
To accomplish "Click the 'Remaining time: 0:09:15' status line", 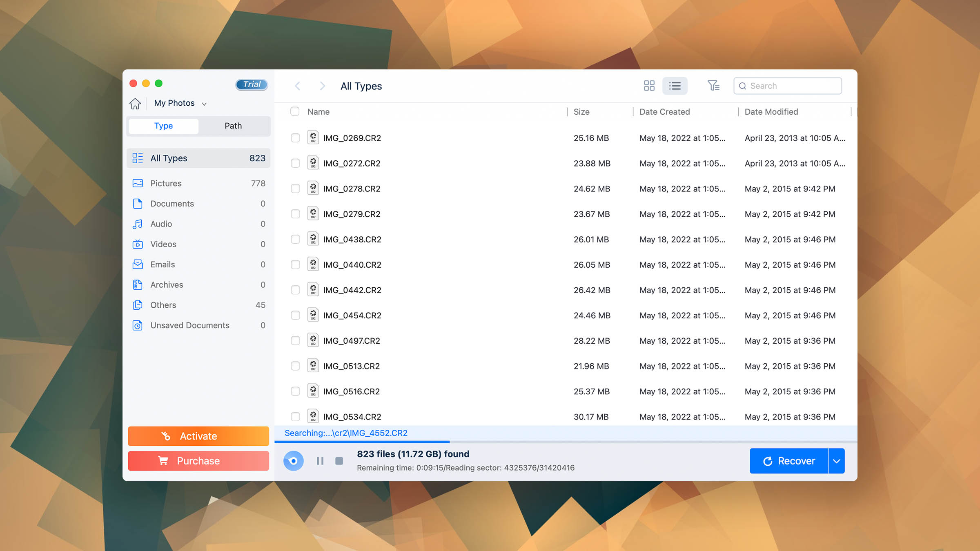I will click(465, 468).
